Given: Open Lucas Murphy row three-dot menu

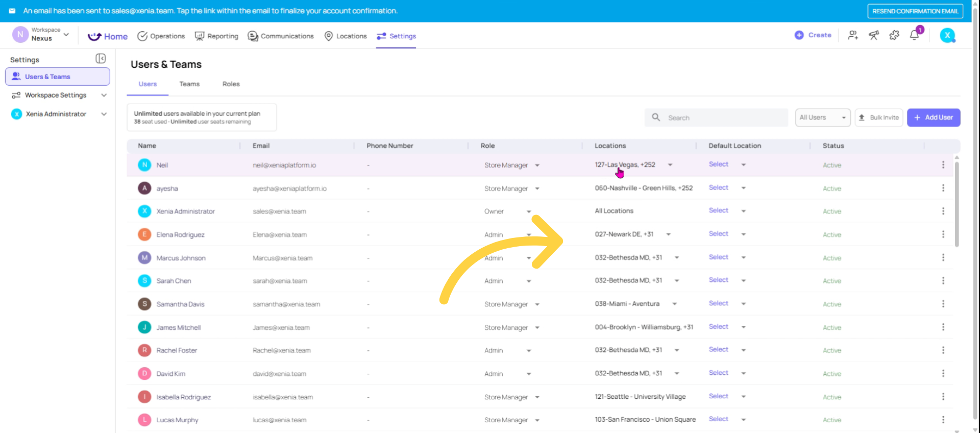Looking at the screenshot, I should pyautogui.click(x=943, y=420).
